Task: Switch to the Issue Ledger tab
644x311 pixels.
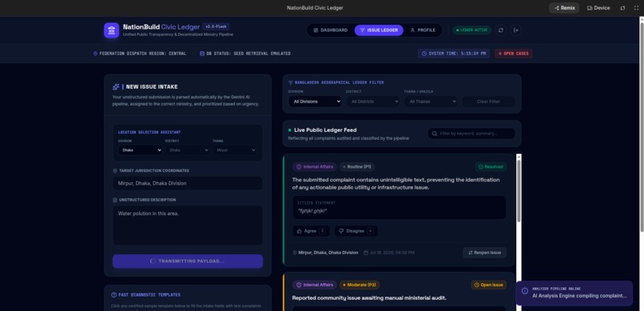Action: pyautogui.click(x=379, y=30)
